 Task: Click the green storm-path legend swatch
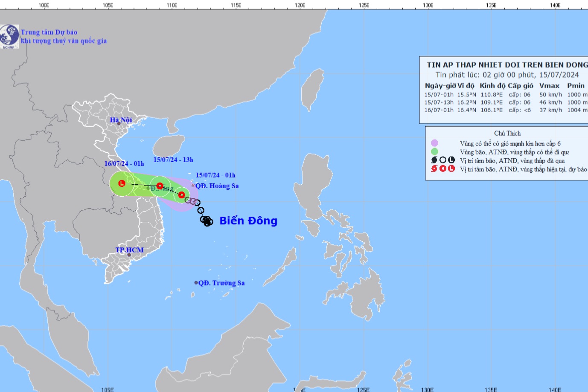[x=434, y=152]
